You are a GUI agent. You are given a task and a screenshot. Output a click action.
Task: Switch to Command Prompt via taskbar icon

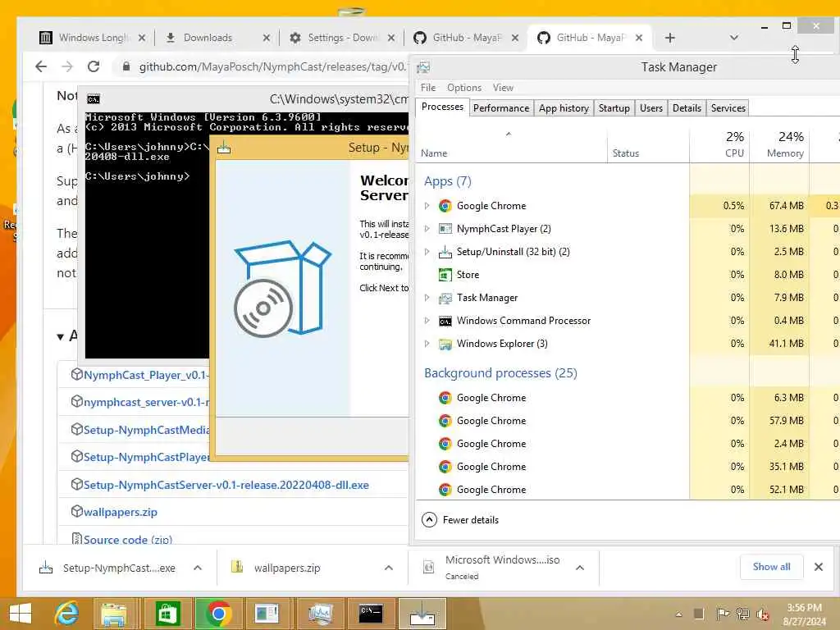click(x=371, y=614)
